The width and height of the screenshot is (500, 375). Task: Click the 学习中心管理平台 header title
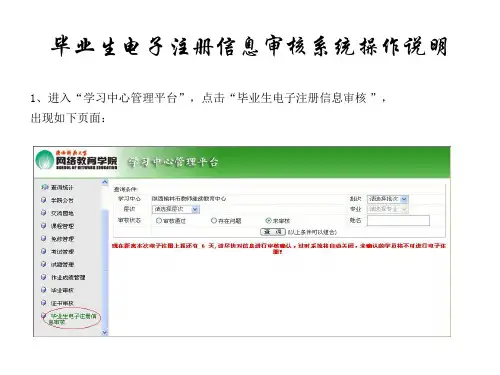pyautogui.click(x=173, y=162)
